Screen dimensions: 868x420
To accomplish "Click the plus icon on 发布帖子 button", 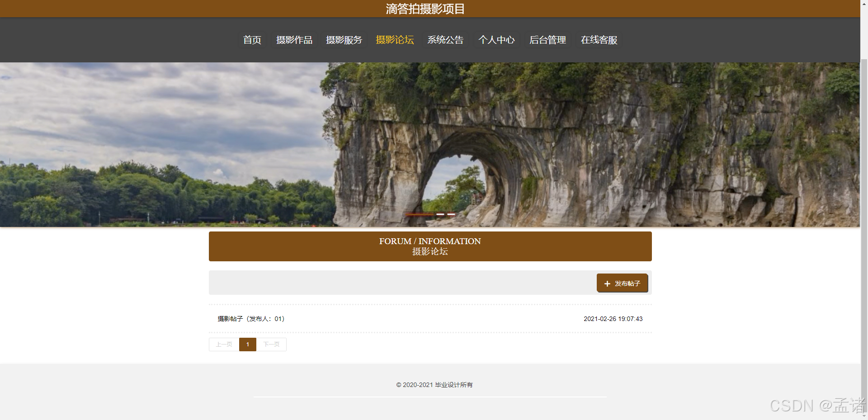I will pos(607,283).
